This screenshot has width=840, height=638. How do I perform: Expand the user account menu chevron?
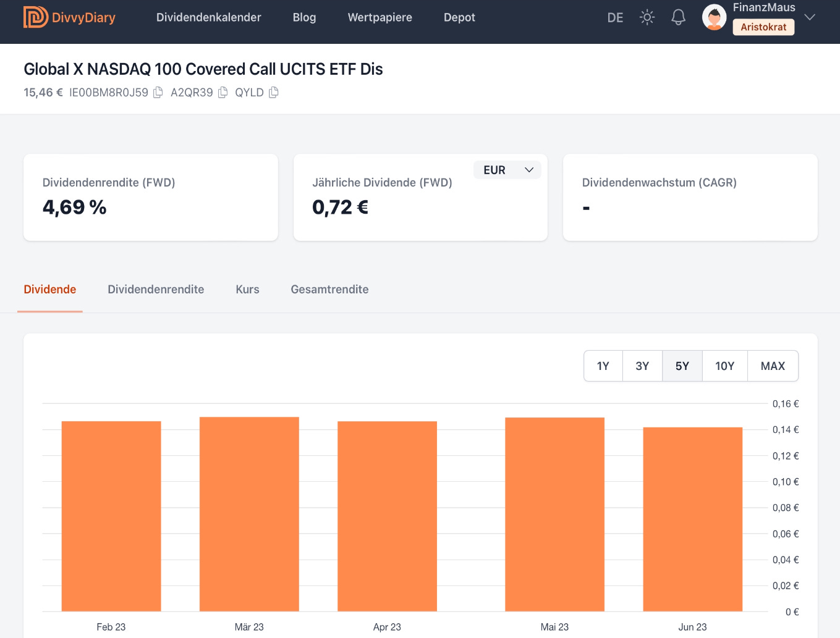click(810, 17)
